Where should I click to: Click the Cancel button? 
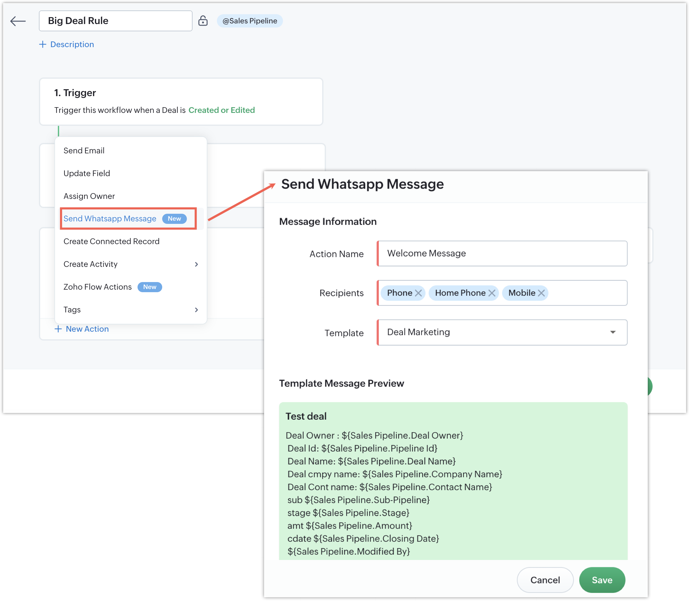point(545,580)
